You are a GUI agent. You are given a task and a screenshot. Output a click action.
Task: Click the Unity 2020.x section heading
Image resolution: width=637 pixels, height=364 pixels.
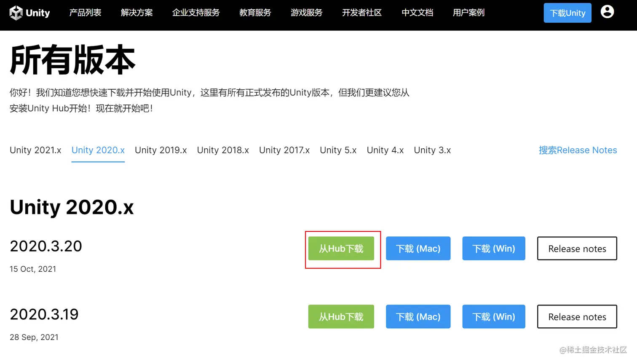coord(72,207)
